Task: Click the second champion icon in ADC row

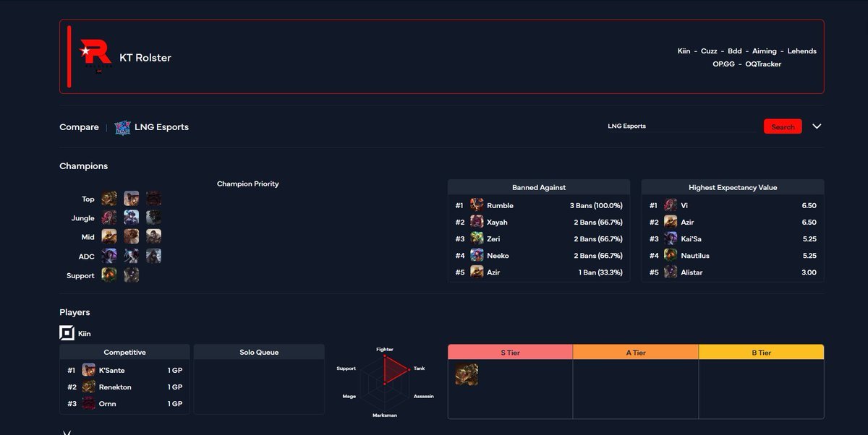Action: (x=131, y=256)
